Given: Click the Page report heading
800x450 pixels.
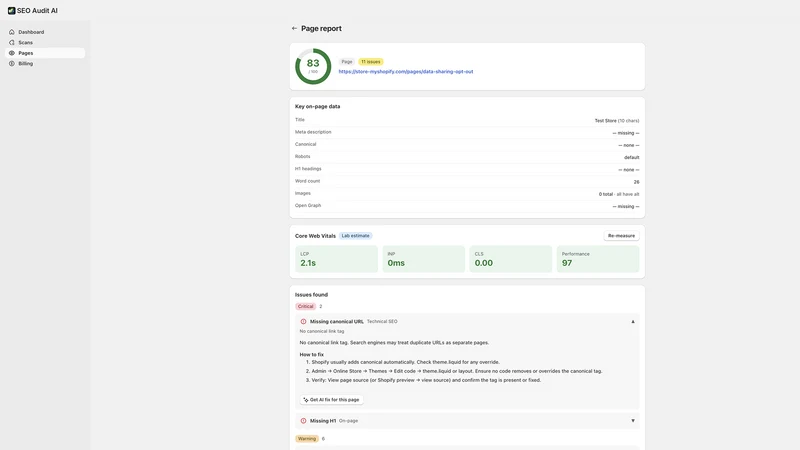Looking at the screenshot, I should (x=321, y=29).
